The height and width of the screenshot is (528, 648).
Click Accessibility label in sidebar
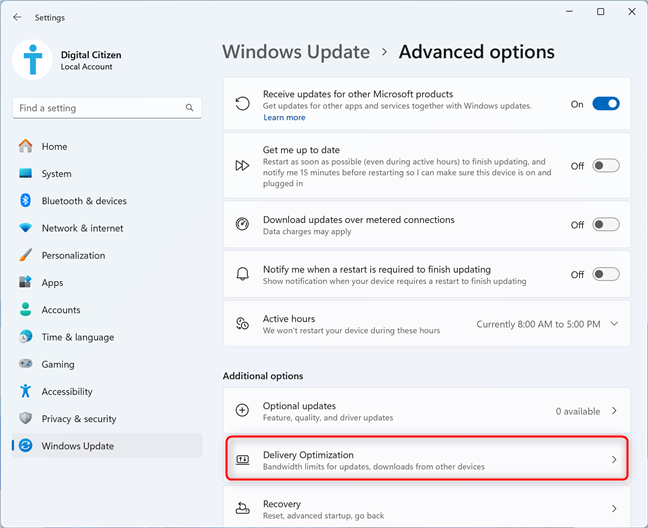point(67,391)
